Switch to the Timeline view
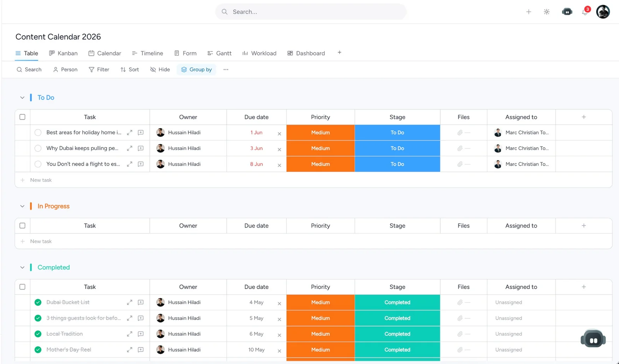619x364 pixels. pos(147,53)
